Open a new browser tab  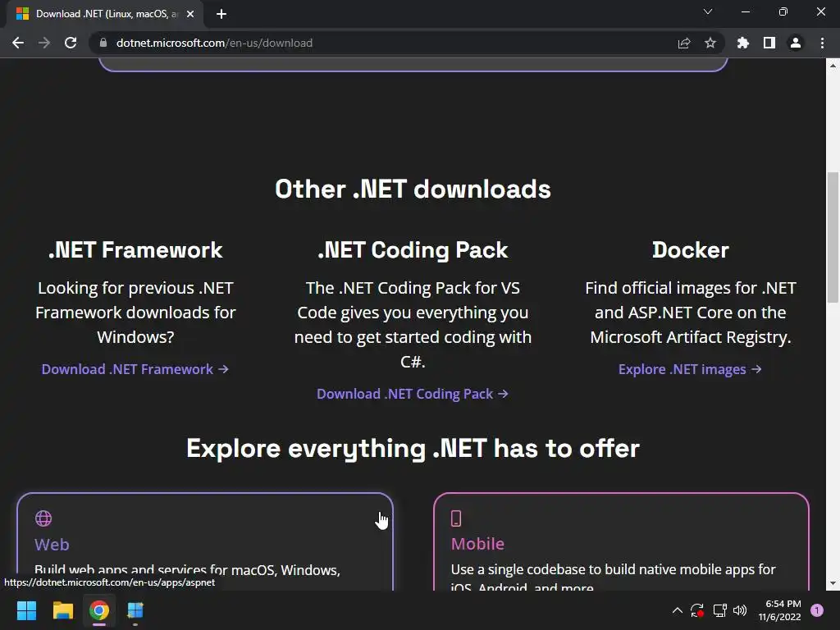pos(221,14)
